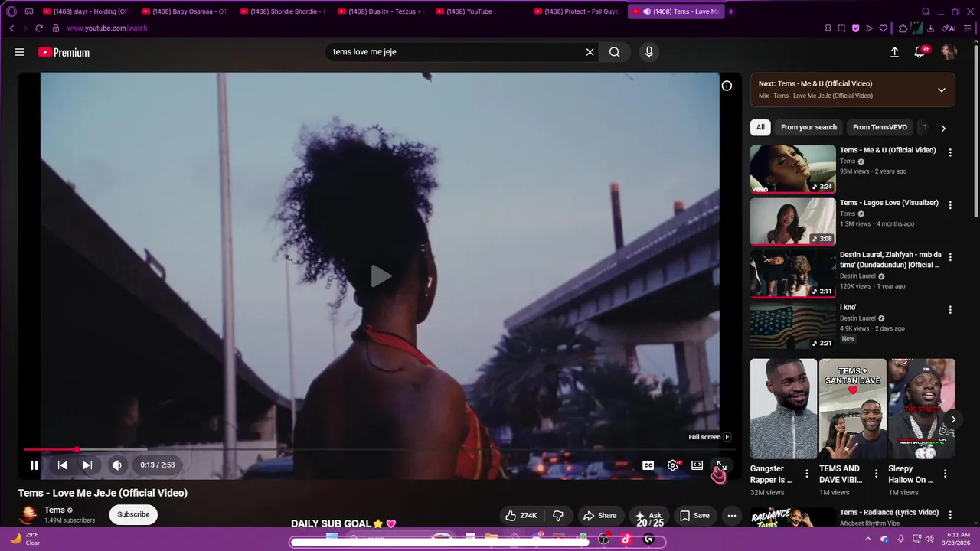The height and width of the screenshot is (551, 980).
Task: Clear the search box with the X
Action: tap(590, 52)
